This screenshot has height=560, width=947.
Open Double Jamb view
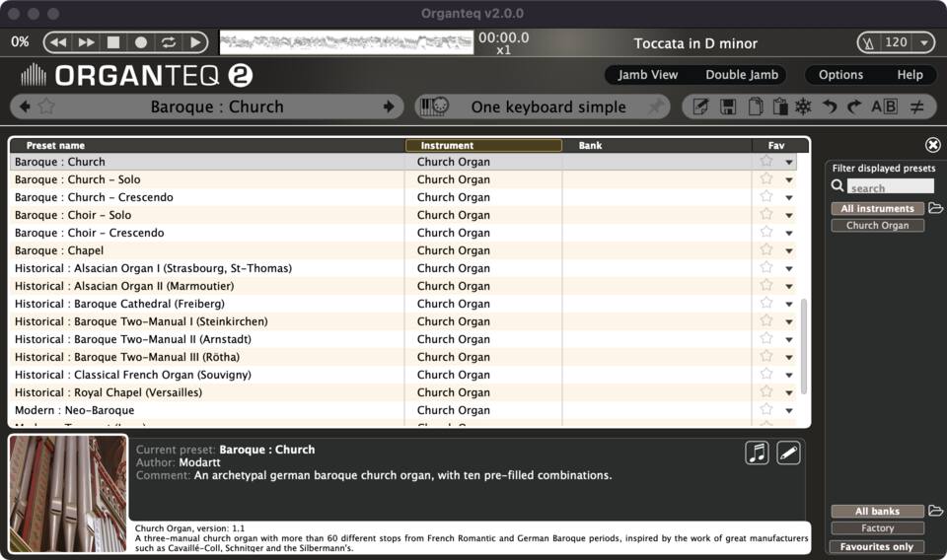tap(742, 75)
